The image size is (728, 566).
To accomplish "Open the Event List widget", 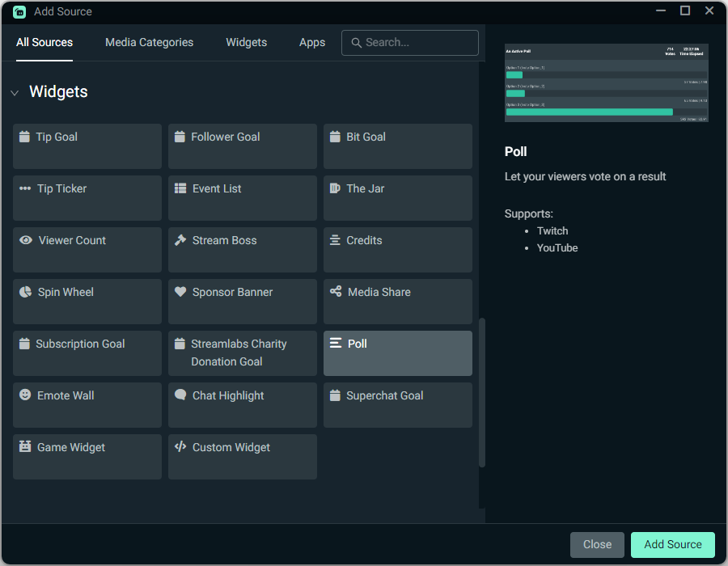I will coord(242,198).
